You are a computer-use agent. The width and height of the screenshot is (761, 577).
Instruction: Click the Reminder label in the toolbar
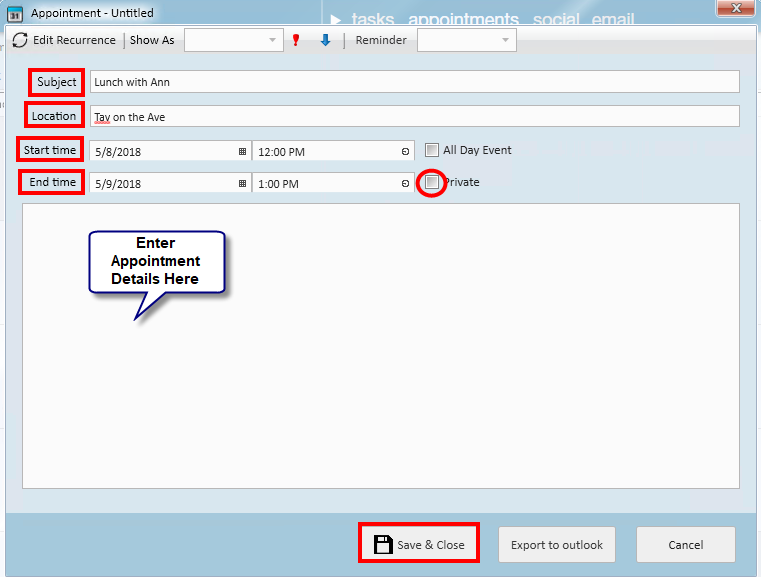[381, 40]
